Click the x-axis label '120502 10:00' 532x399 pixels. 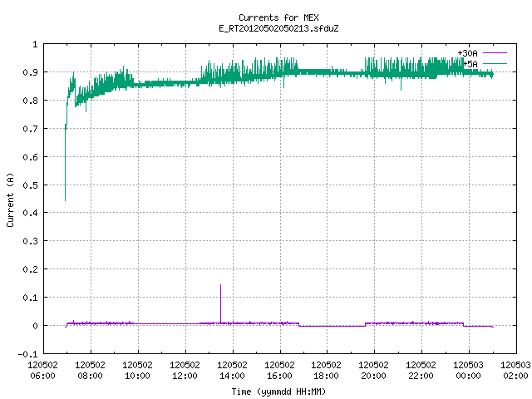[x=137, y=370]
